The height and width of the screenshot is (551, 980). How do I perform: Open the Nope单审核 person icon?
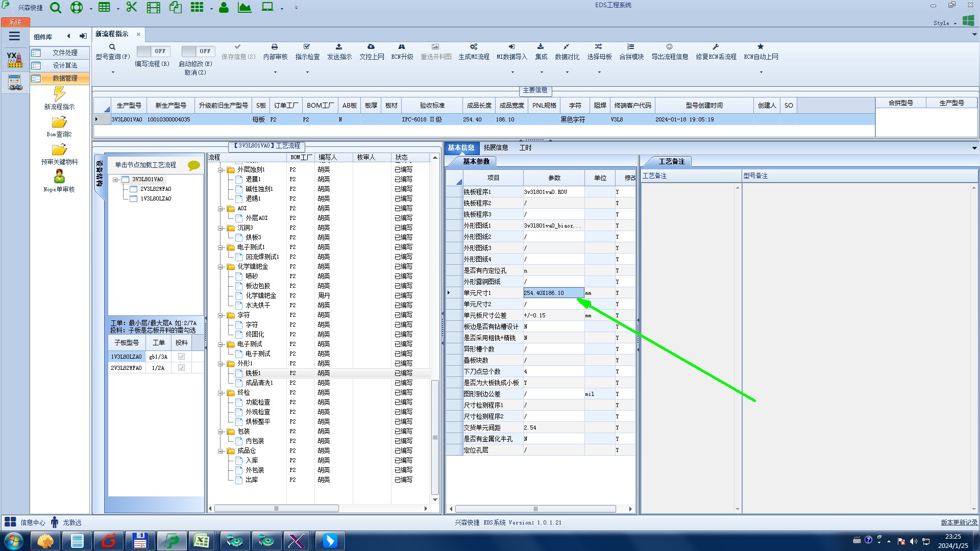point(59,177)
